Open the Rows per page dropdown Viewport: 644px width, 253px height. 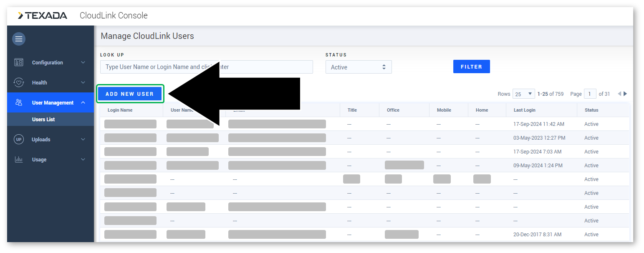524,94
